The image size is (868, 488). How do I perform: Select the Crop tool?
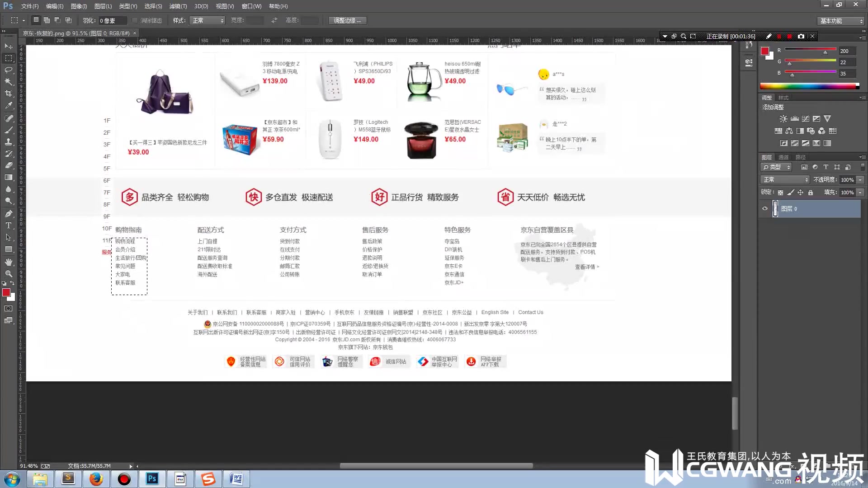9,94
